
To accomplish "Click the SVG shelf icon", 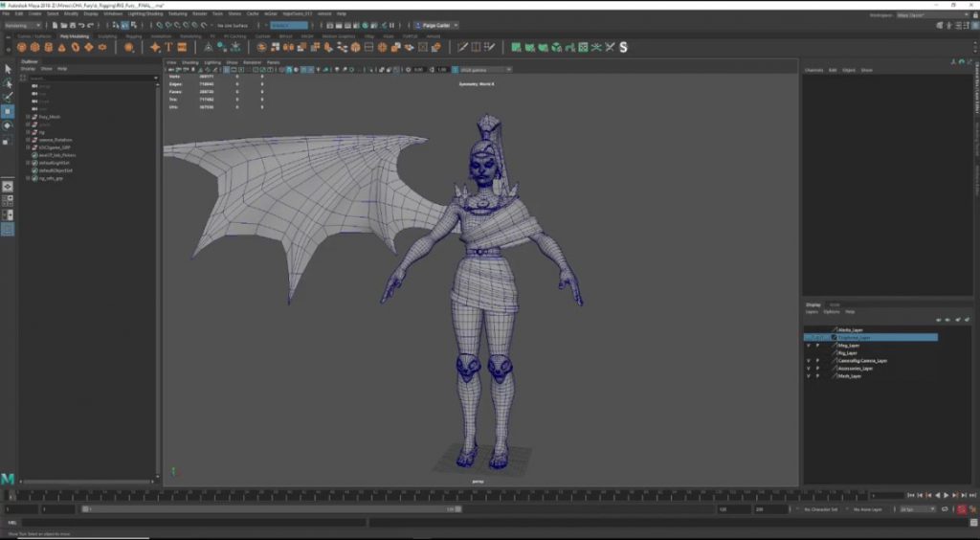I will (182, 48).
